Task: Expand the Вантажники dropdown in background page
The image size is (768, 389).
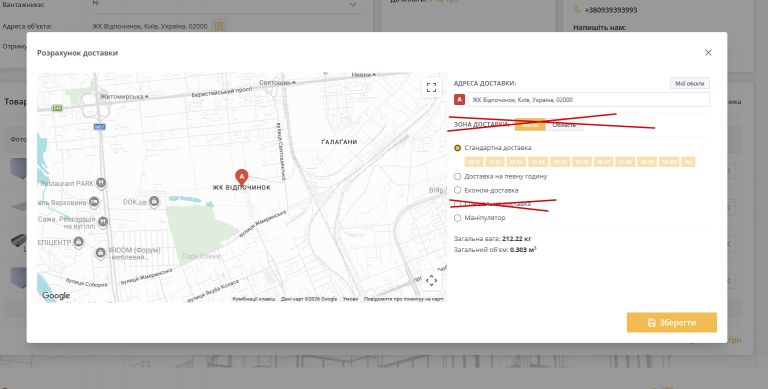Action: click(353, 4)
